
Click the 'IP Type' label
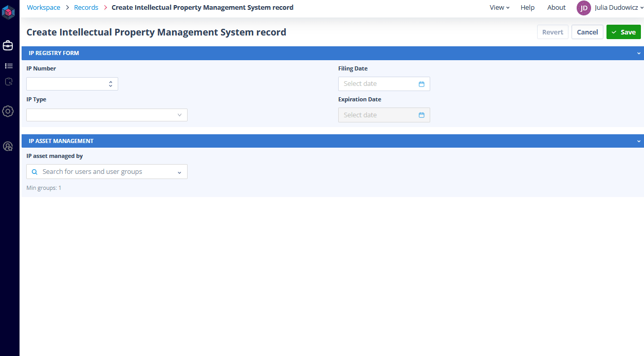(x=36, y=100)
